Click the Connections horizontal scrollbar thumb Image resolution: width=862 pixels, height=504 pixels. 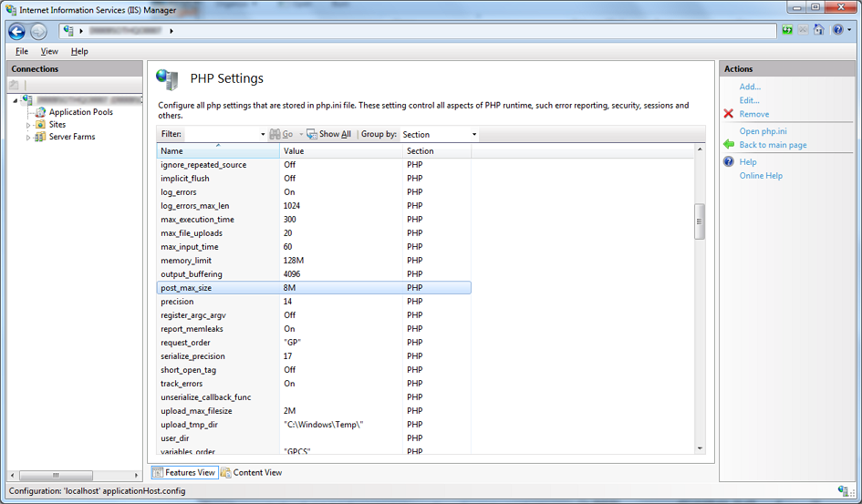[x=56, y=475]
